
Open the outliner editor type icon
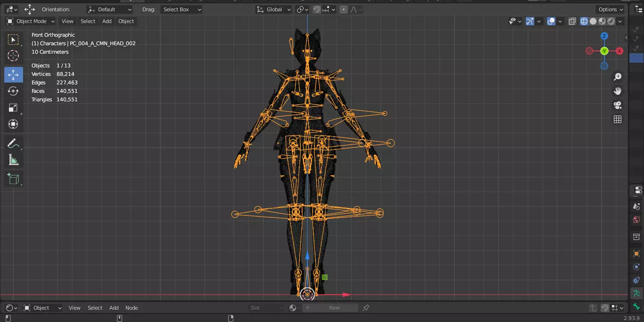639,9
